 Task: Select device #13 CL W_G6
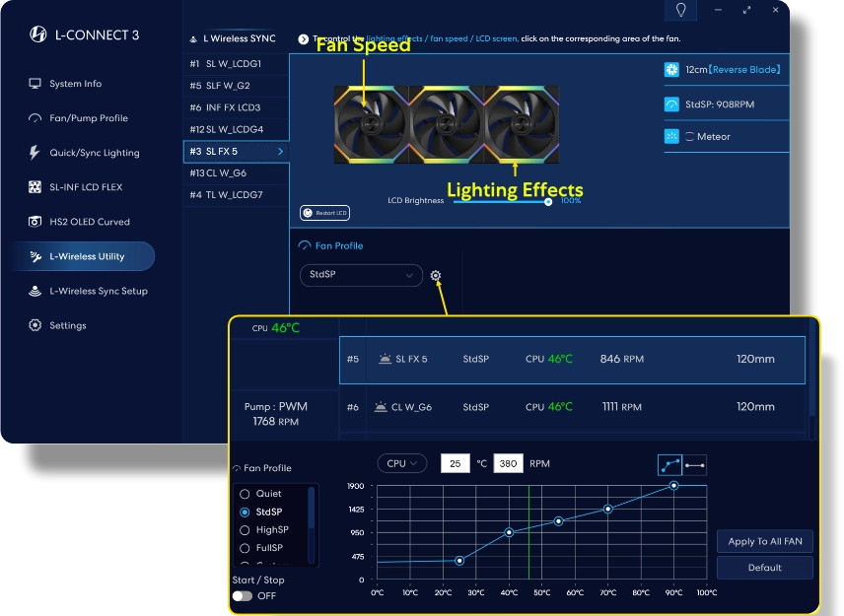point(237,173)
